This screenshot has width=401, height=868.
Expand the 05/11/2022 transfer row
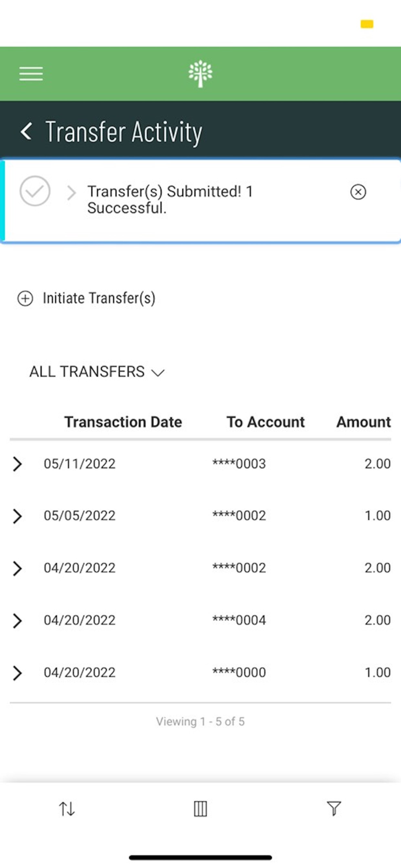[x=17, y=464]
